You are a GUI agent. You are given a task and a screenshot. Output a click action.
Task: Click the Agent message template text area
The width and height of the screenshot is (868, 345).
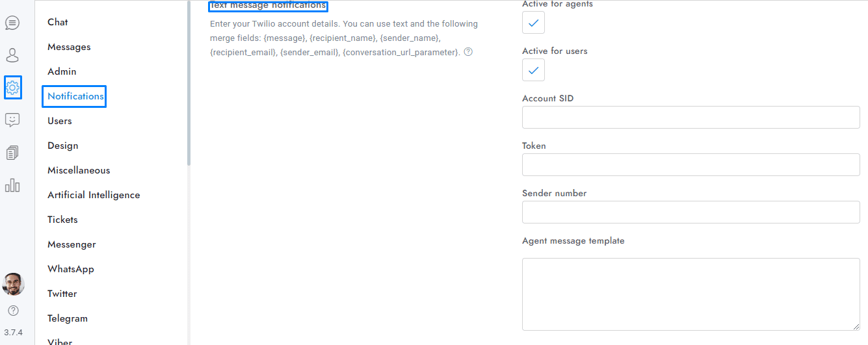coord(690,294)
